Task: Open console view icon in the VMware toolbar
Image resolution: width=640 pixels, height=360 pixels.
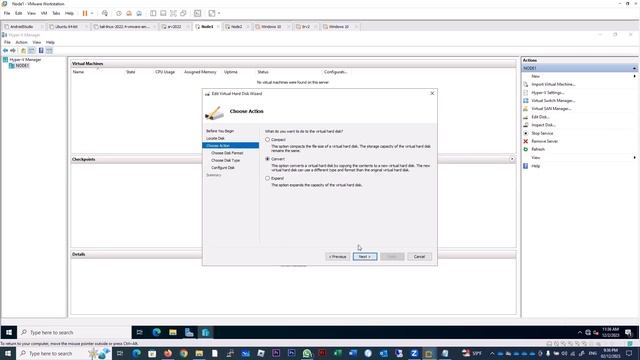Action: point(198,13)
